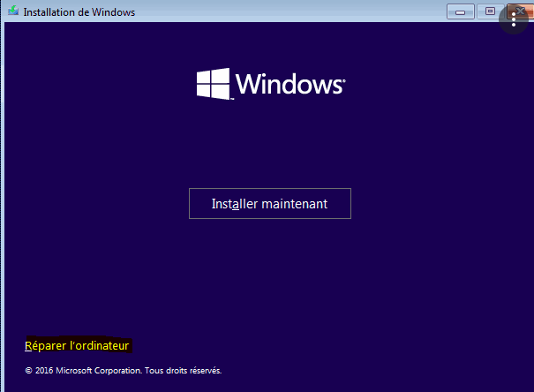
Task: Open the three-dot overflow menu
Action: tap(514, 19)
